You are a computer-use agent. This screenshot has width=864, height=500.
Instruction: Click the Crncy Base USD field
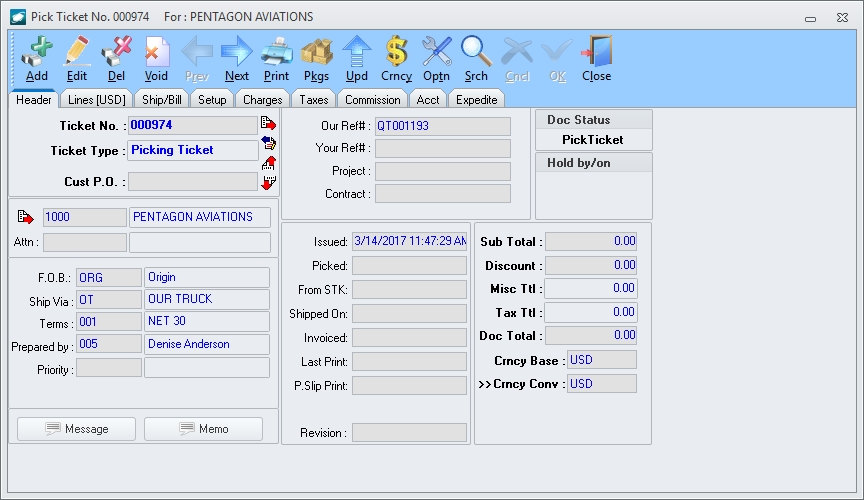click(x=602, y=360)
